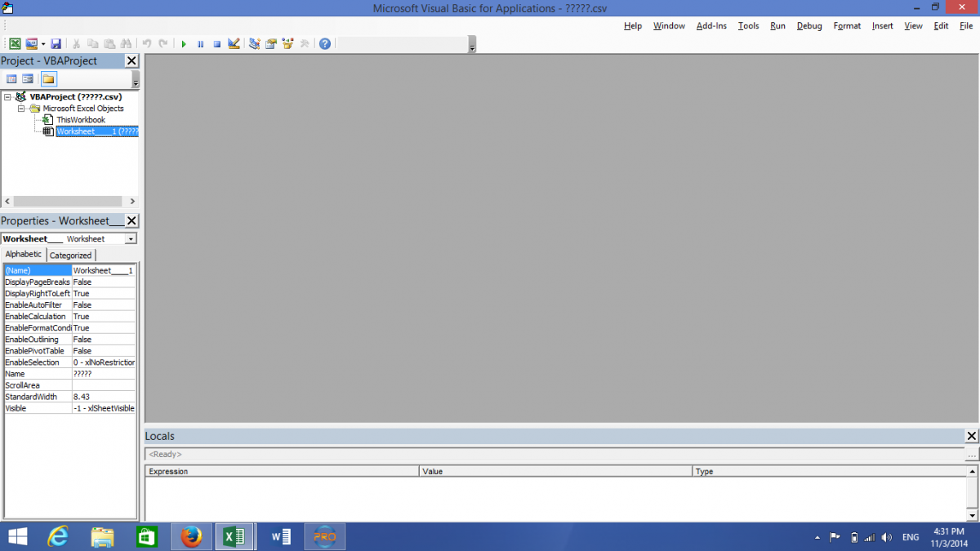This screenshot has width=980, height=551.
Task: Open Find with the binoculars icon
Action: [x=125, y=43]
